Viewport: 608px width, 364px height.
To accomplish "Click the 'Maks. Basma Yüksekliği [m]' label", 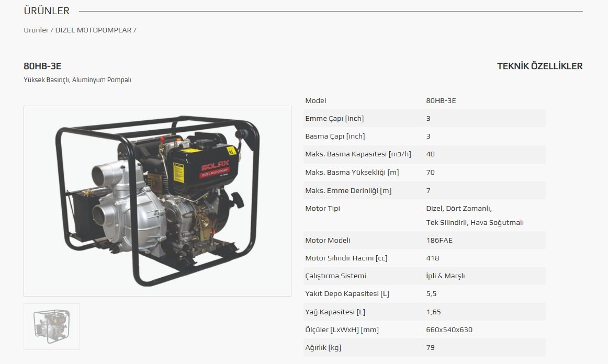I will coord(352,172).
